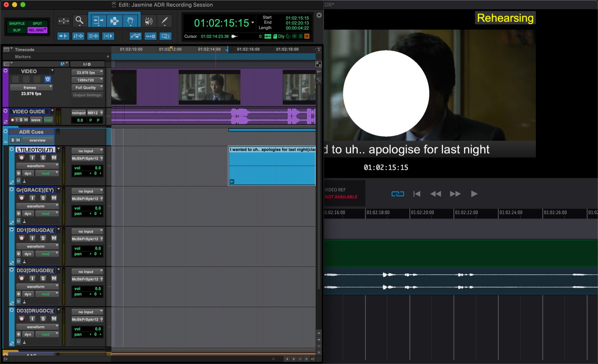598x364 pixels.
Task: Go to start in ADR window transport
Action: (417, 194)
